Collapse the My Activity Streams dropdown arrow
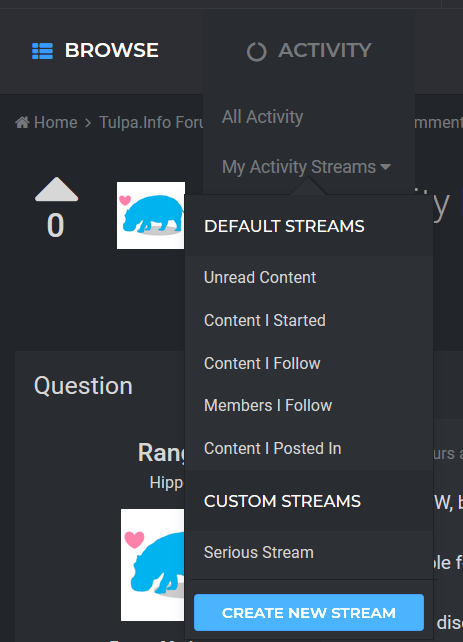The width and height of the screenshot is (463, 642). point(385,167)
